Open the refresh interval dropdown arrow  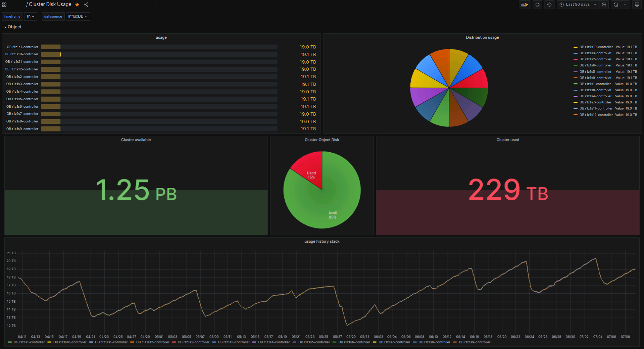625,5
